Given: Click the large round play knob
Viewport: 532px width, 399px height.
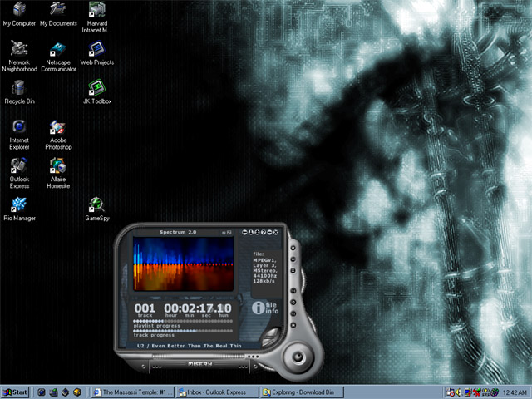Looking at the screenshot, I should [x=298, y=357].
